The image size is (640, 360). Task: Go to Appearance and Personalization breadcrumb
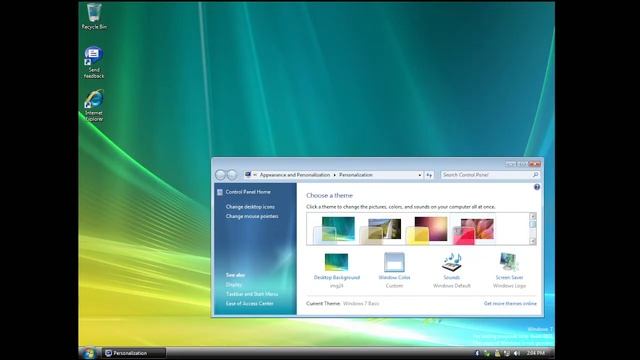(295, 175)
